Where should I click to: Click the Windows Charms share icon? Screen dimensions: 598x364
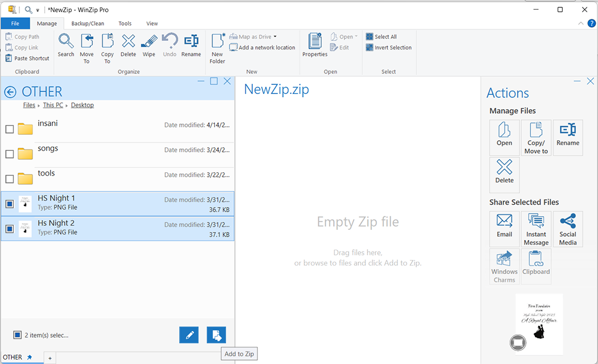[504, 266]
